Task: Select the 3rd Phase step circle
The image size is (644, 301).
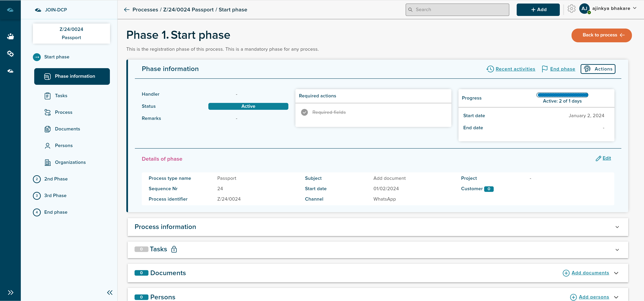Action: tap(37, 196)
